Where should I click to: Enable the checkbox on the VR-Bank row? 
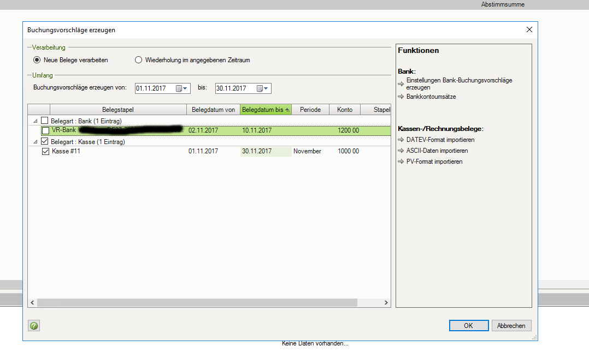tap(46, 130)
